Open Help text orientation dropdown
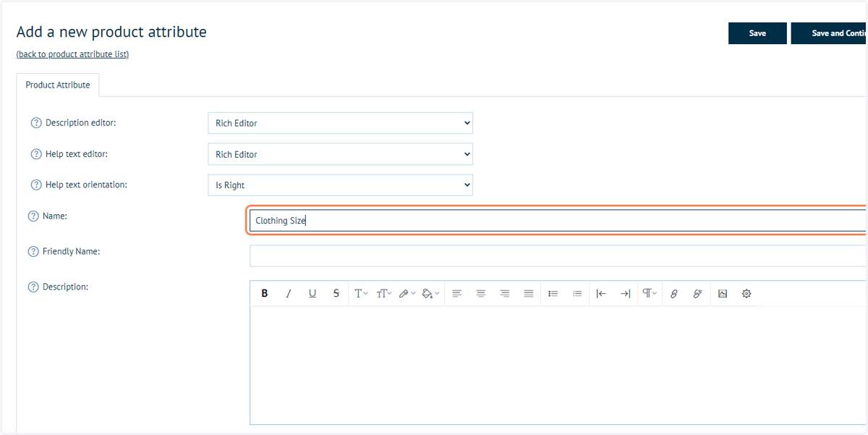Viewport: 868px width, 435px height. pos(340,185)
